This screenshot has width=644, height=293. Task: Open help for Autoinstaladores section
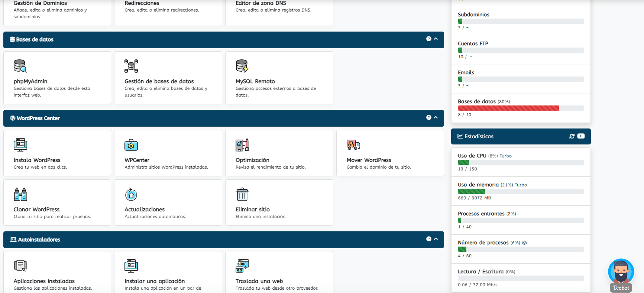(429, 239)
